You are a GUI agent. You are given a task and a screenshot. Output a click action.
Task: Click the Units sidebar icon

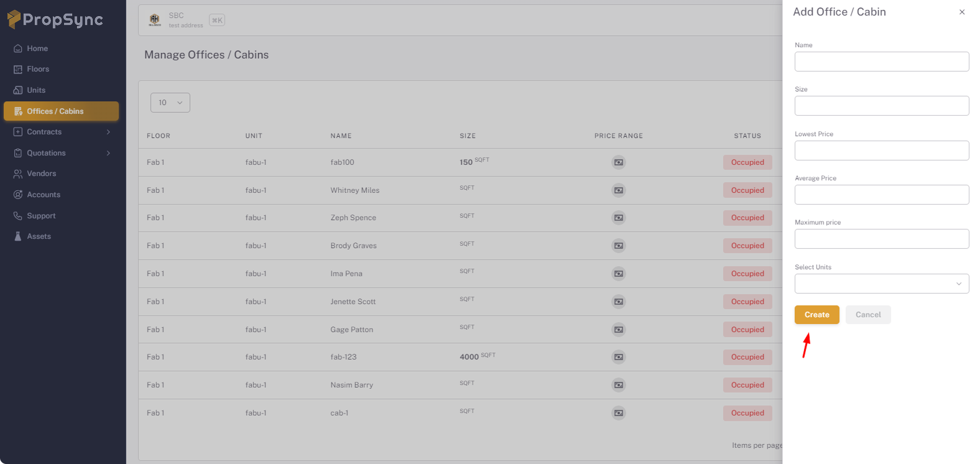pyautogui.click(x=18, y=90)
